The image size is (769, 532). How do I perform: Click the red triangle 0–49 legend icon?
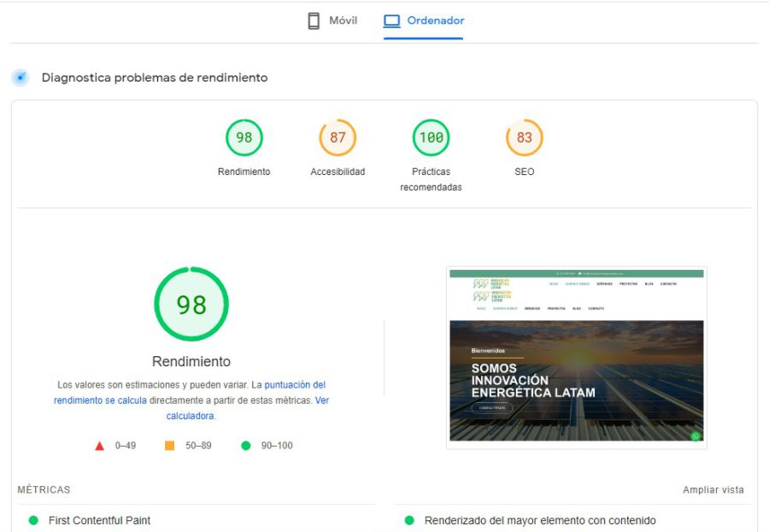point(100,446)
